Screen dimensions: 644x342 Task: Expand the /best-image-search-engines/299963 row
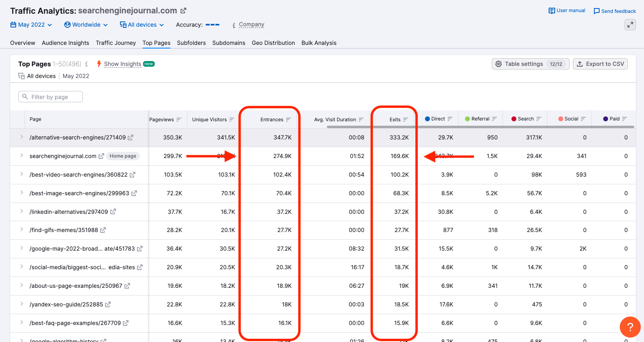point(22,193)
